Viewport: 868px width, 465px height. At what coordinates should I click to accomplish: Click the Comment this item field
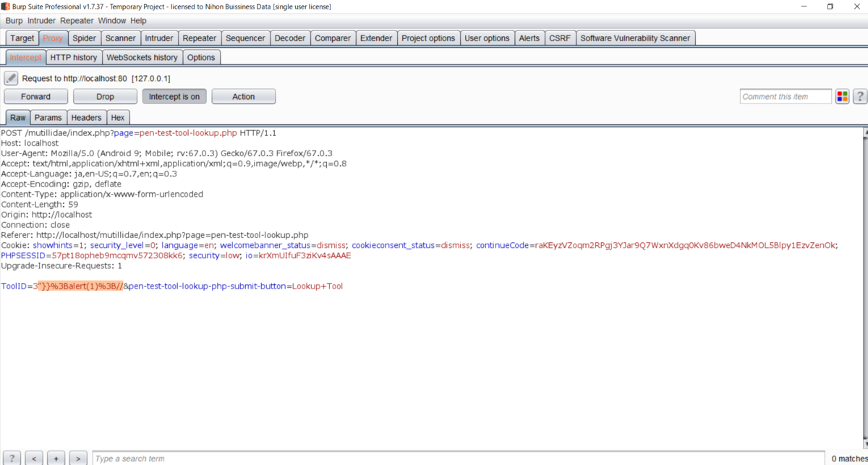(786, 96)
